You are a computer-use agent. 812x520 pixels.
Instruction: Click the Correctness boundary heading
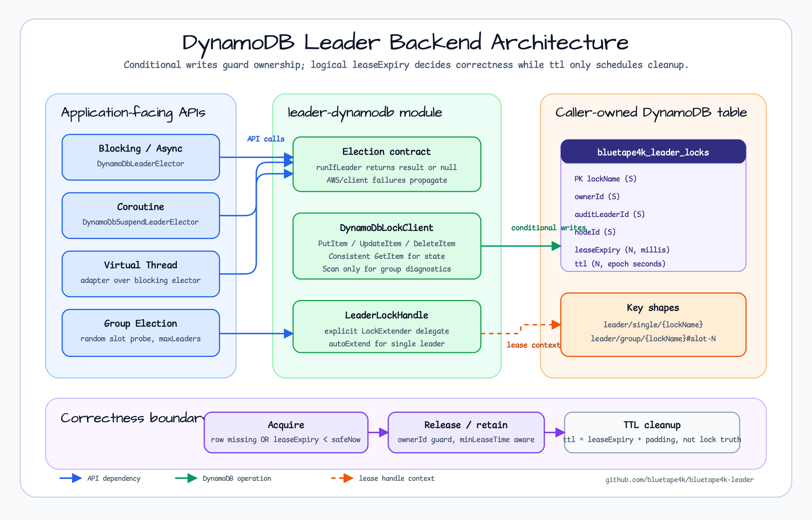(133, 418)
